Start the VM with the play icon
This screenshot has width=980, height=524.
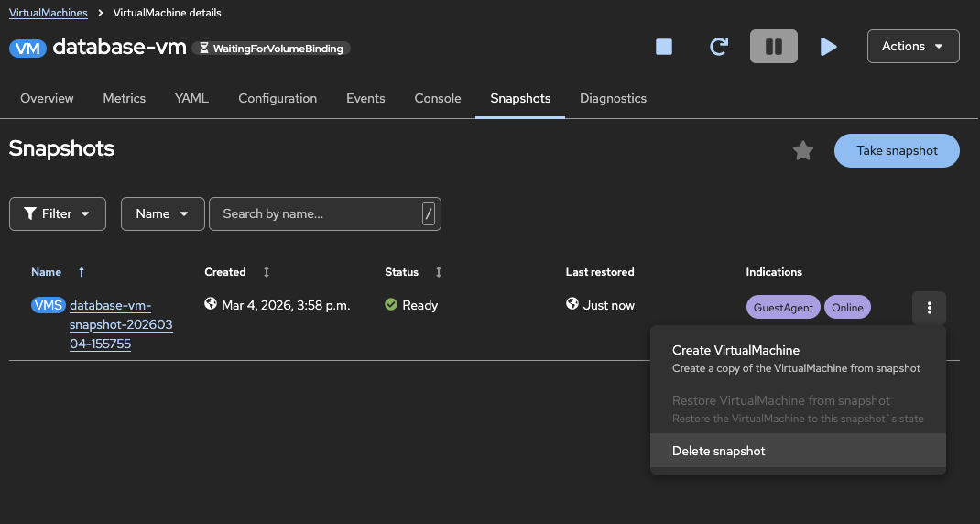click(828, 47)
